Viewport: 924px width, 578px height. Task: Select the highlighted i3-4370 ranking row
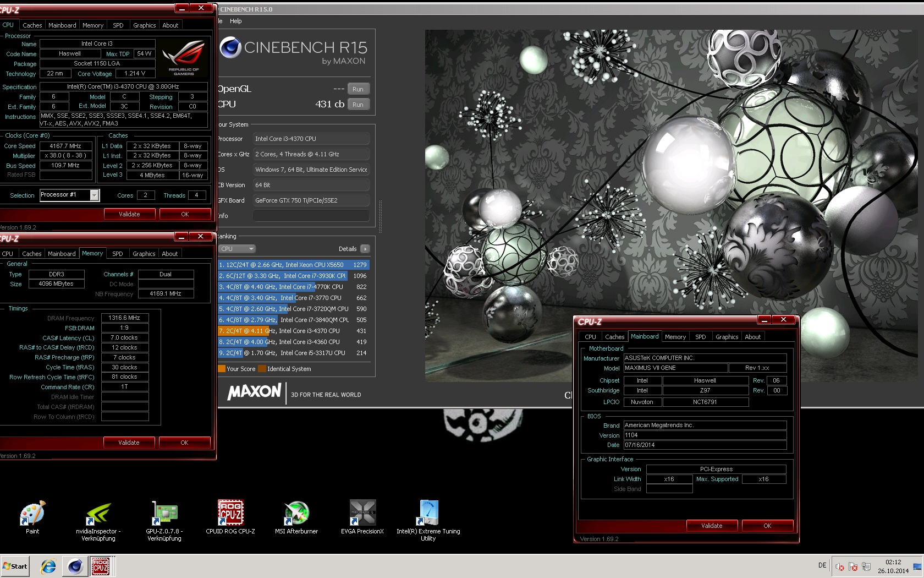pos(293,331)
